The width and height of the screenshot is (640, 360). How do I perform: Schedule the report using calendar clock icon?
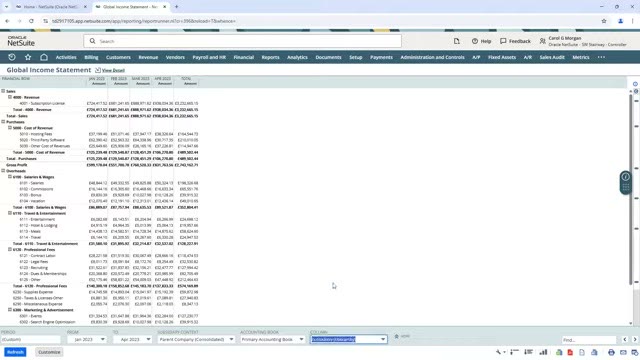click(635, 352)
